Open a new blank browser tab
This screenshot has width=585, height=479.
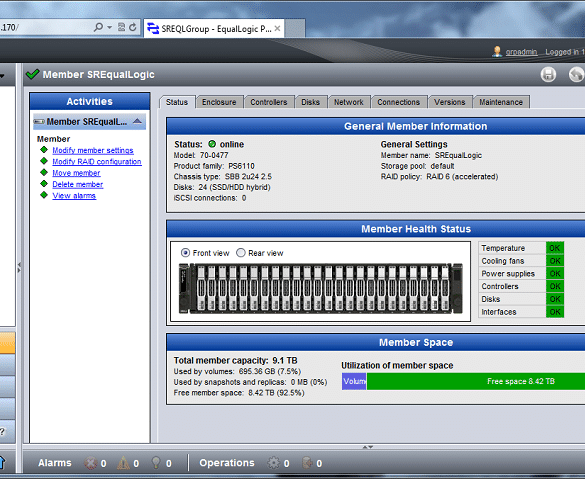click(x=295, y=28)
